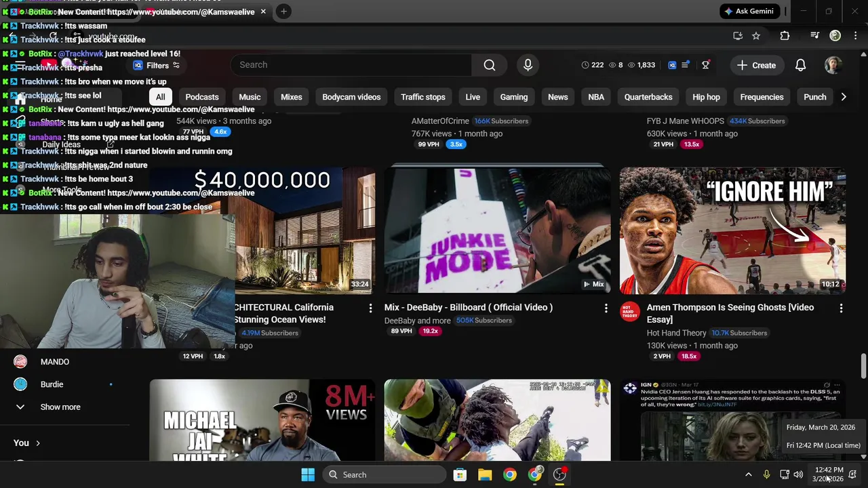The image size is (868, 488).
Task: Show hidden system tray icons
Action: click(749, 474)
